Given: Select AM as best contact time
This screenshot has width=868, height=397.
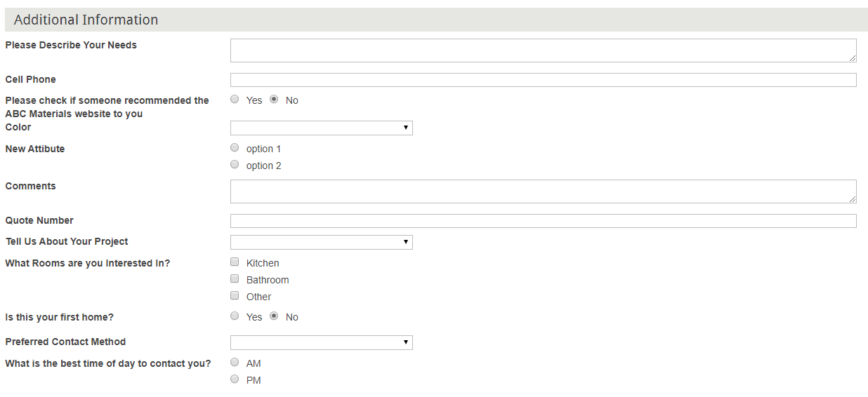Looking at the screenshot, I should [235, 363].
